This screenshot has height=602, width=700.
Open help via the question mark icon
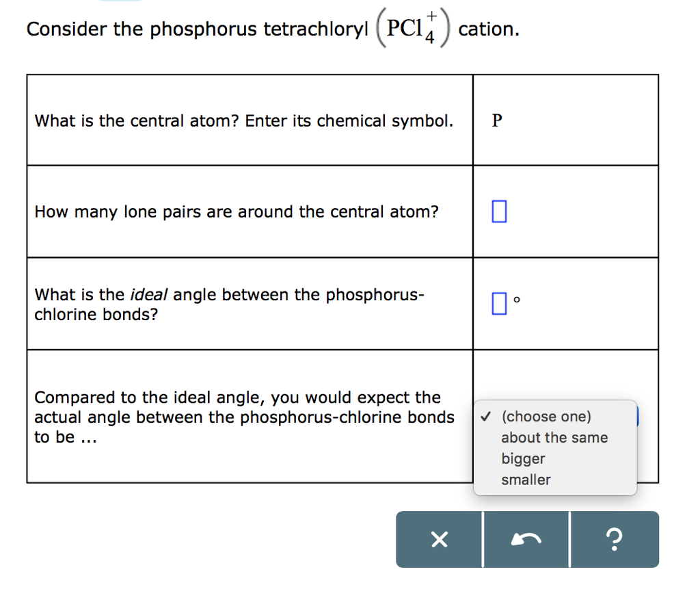click(x=614, y=540)
